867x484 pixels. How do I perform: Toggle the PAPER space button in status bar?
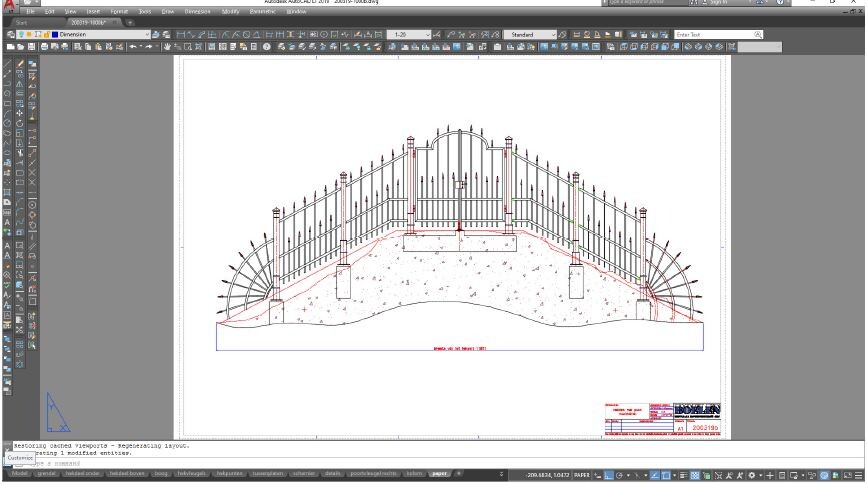[x=582, y=474]
